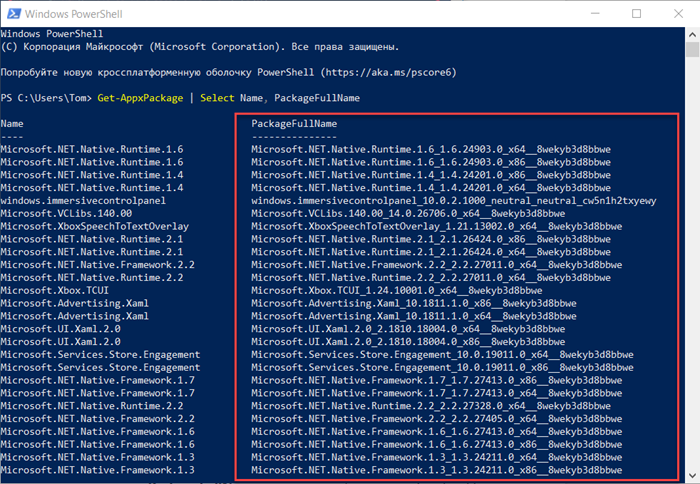This screenshot has width=700, height=484.
Task: Select full name Framework.2.2_2.2.27405.0_x64
Action: tap(437, 419)
